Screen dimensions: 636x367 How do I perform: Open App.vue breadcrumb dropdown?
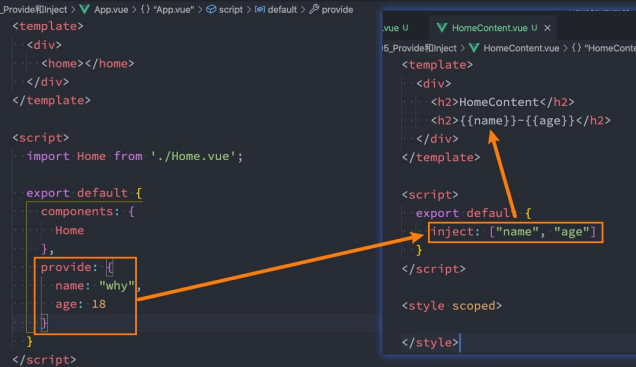[111, 9]
